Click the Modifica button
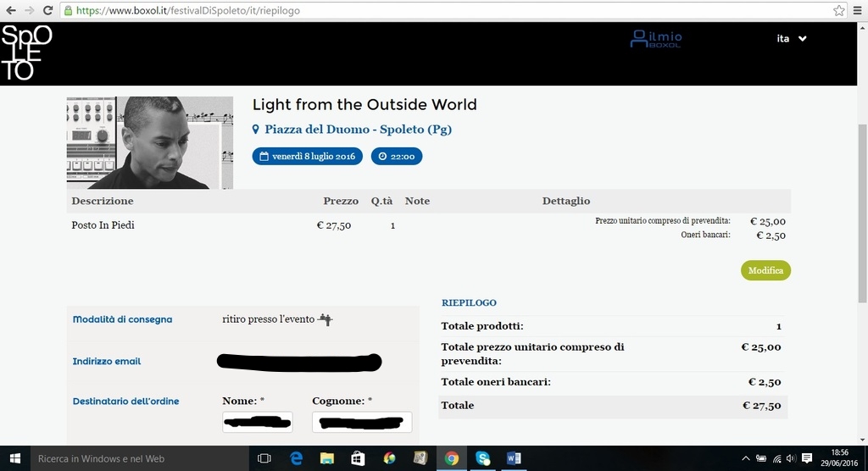 pyautogui.click(x=765, y=270)
